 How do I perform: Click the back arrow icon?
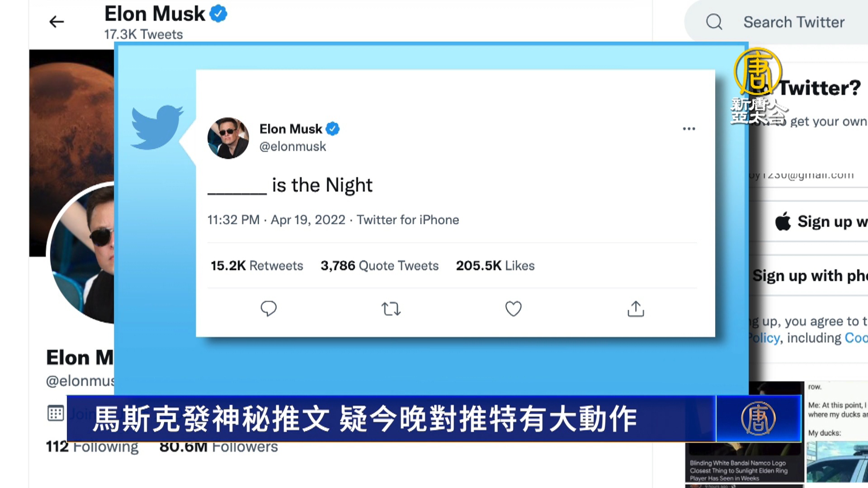point(57,22)
